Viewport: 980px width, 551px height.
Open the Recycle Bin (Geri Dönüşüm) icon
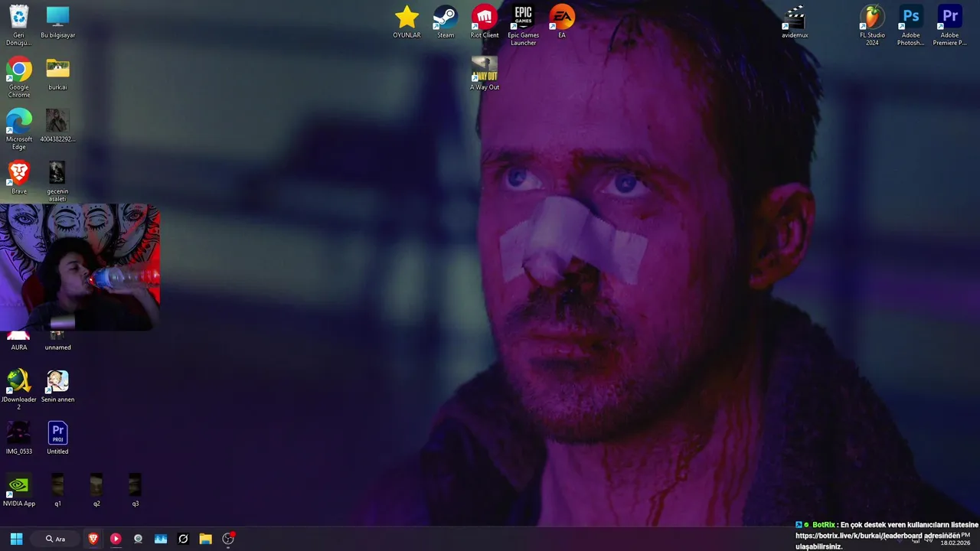[19, 25]
